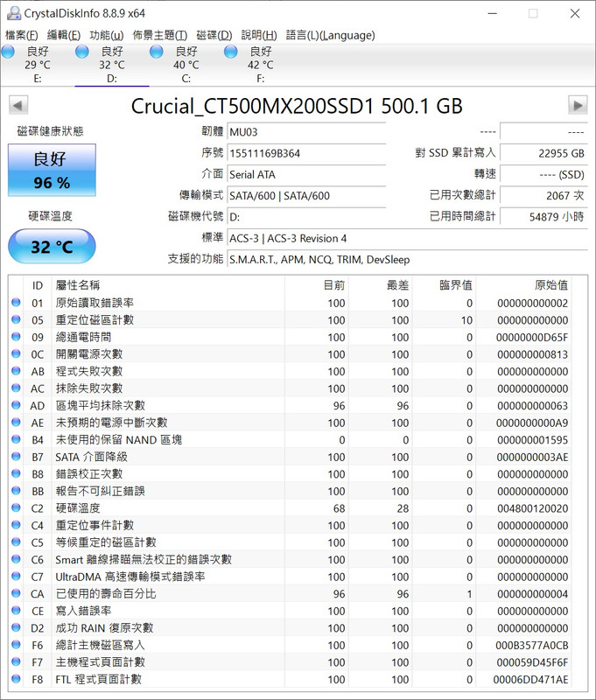
Task: Open the 功能(u) menu
Action: 106,35
